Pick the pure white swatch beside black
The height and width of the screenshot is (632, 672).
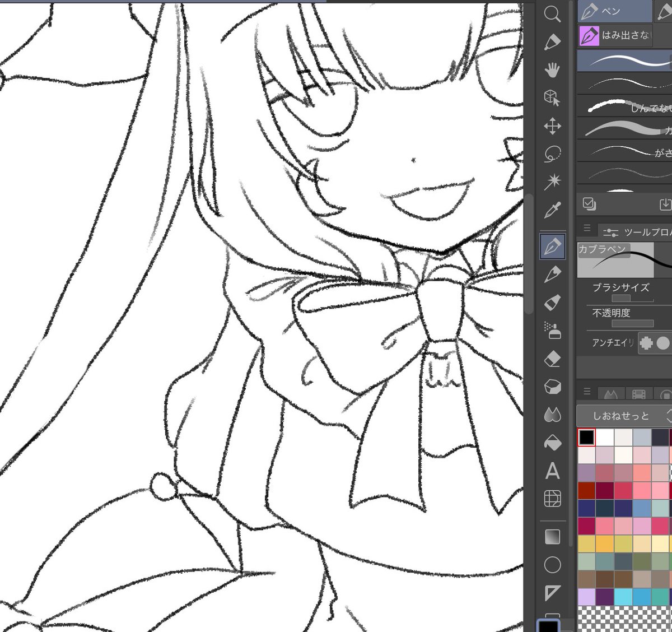coord(605,437)
